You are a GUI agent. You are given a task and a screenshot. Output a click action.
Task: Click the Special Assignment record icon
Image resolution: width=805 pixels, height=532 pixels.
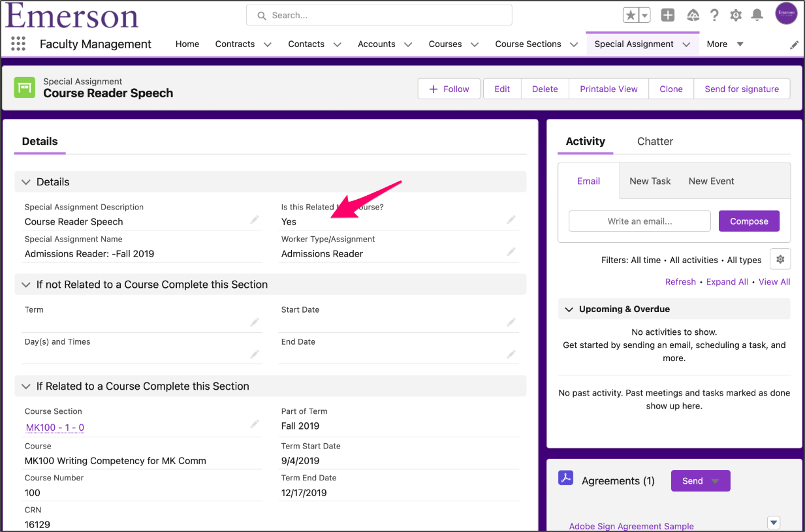tap(25, 87)
